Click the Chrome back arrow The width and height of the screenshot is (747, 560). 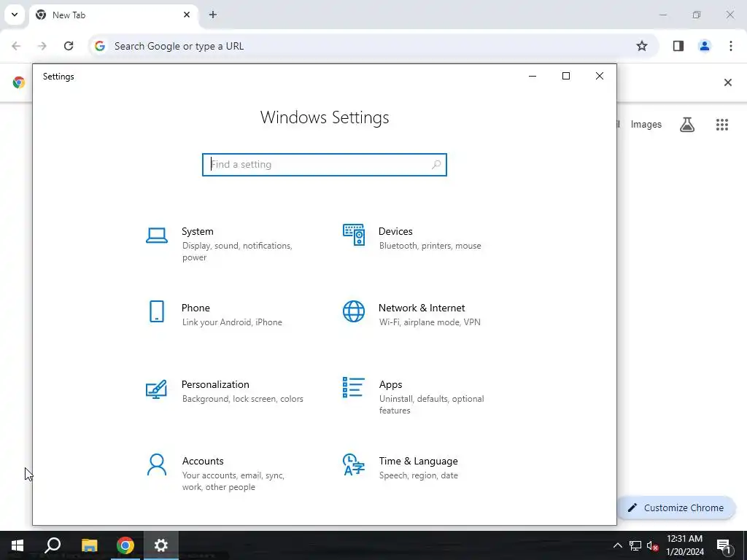(x=16, y=46)
